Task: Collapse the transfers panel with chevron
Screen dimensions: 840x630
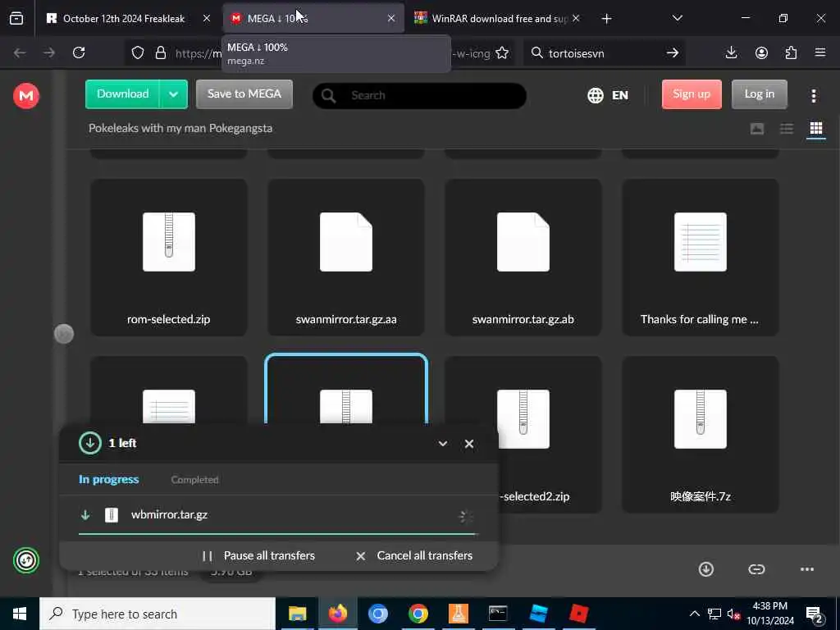Action: coord(443,444)
